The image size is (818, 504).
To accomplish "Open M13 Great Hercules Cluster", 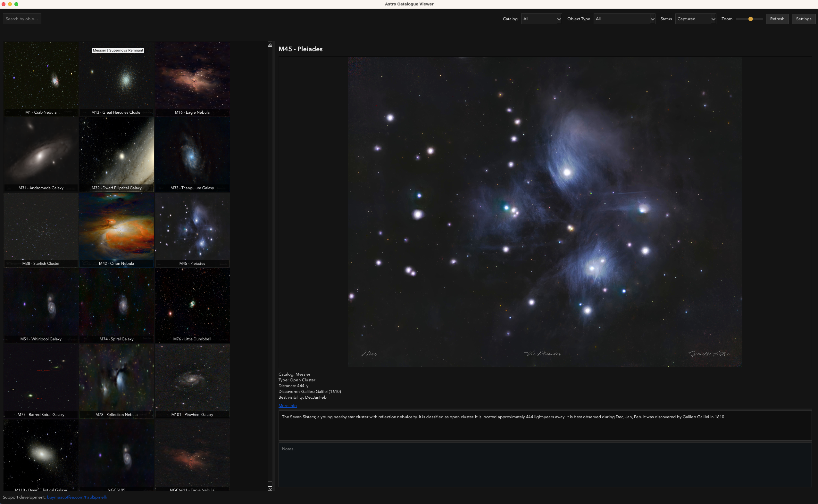I will pos(116,80).
